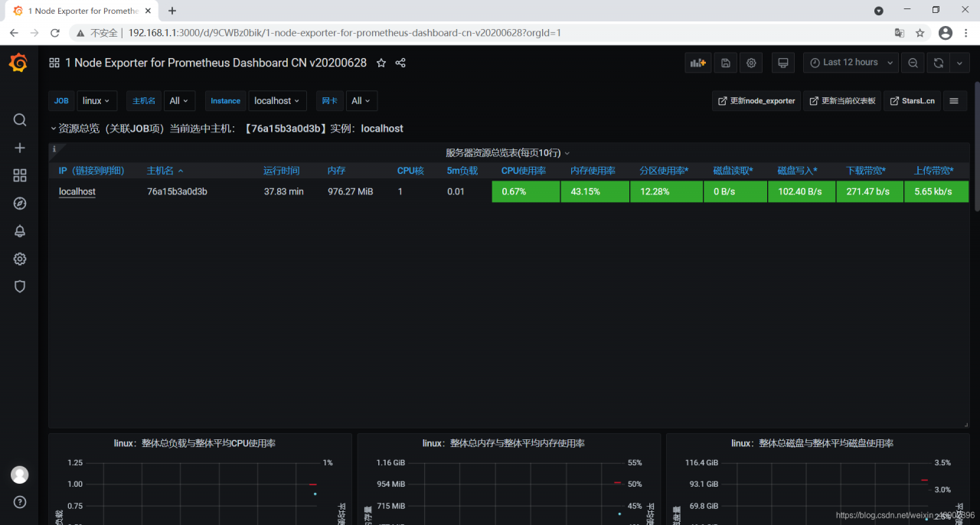Star the dashboard as favorite
This screenshot has width=980, height=525.
pyautogui.click(x=381, y=63)
